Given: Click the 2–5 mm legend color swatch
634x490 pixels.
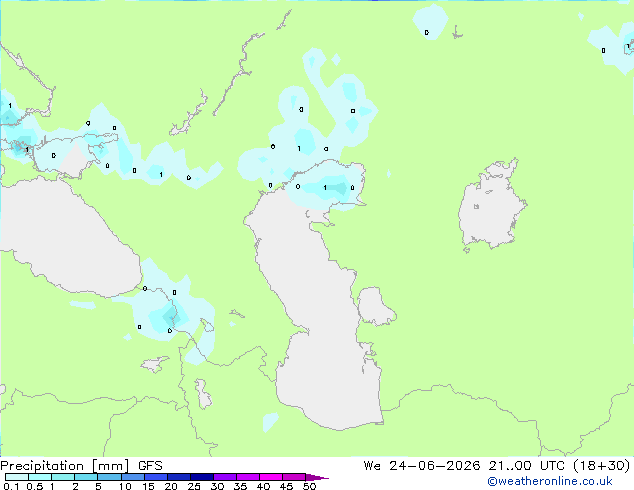Looking at the screenshot, I should point(86,477).
